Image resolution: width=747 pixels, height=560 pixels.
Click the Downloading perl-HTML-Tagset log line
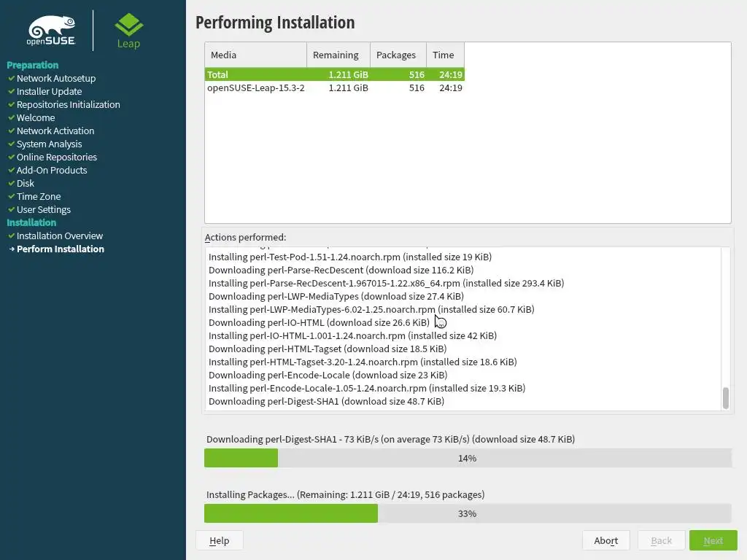328,349
